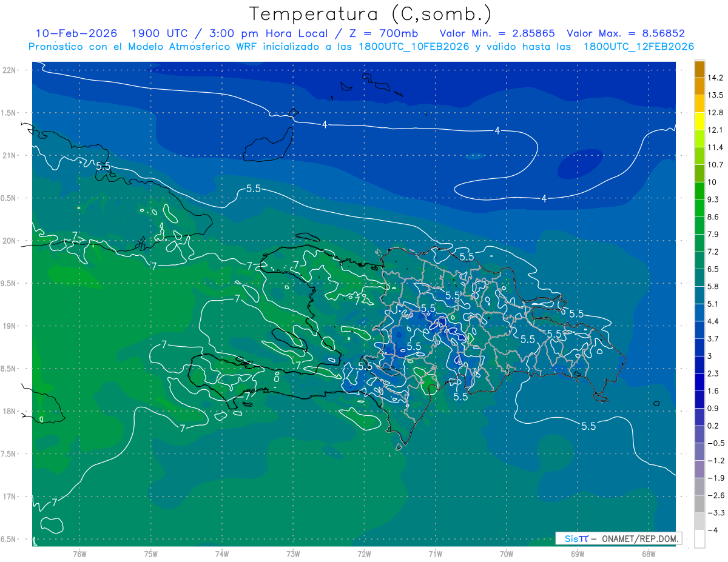Click the top orange swatch above 14.2
This screenshot has height=562, width=728.
pos(699,69)
